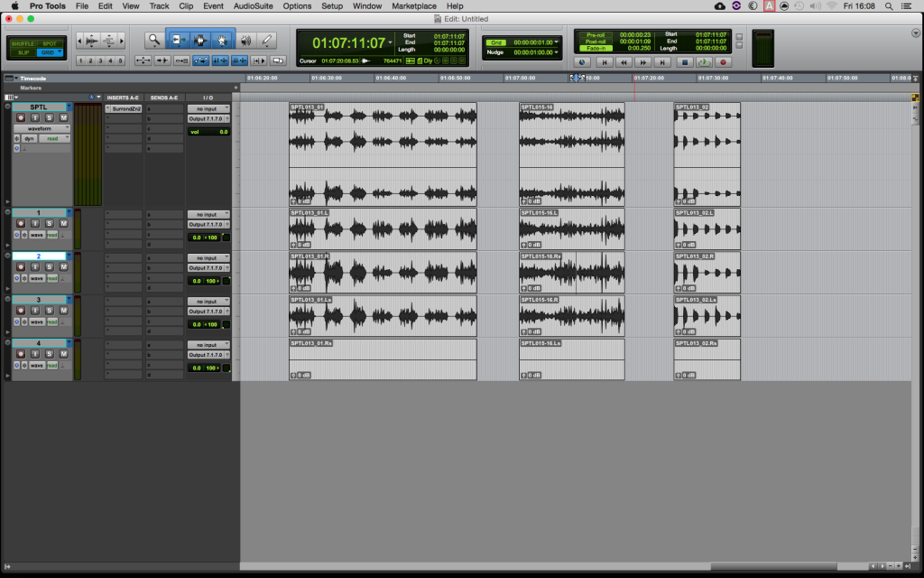Enable Shuffle edit mode

point(23,43)
